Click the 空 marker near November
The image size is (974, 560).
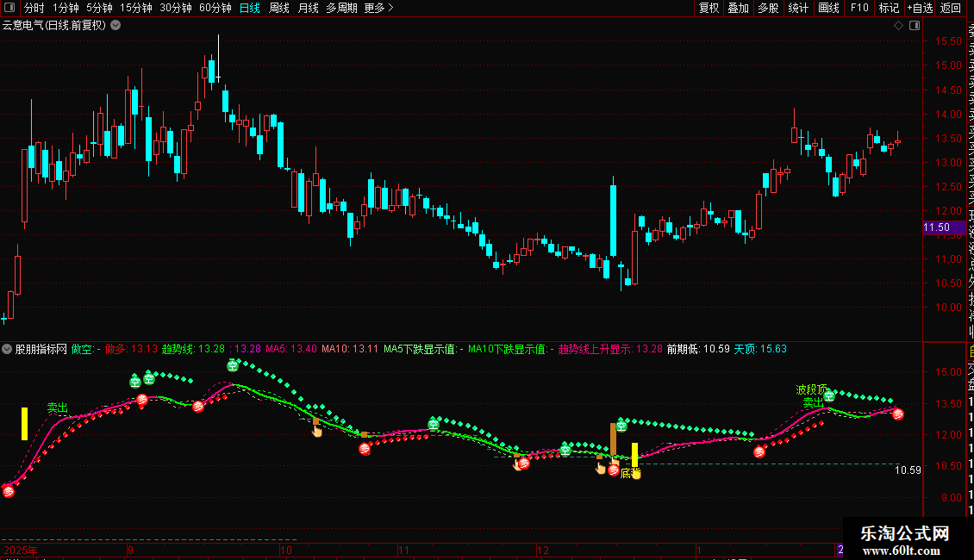click(x=434, y=424)
